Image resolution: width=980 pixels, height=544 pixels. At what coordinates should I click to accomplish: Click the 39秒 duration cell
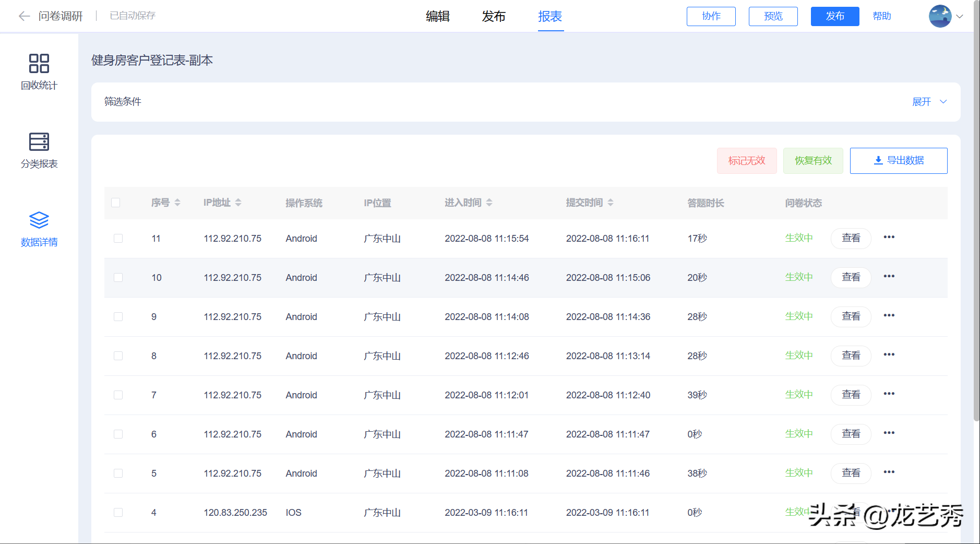pyautogui.click(x=697, y=395)
